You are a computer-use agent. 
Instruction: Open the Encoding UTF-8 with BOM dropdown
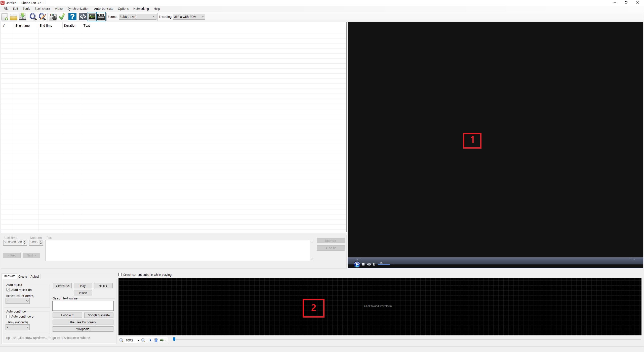[x=189, y=17]
